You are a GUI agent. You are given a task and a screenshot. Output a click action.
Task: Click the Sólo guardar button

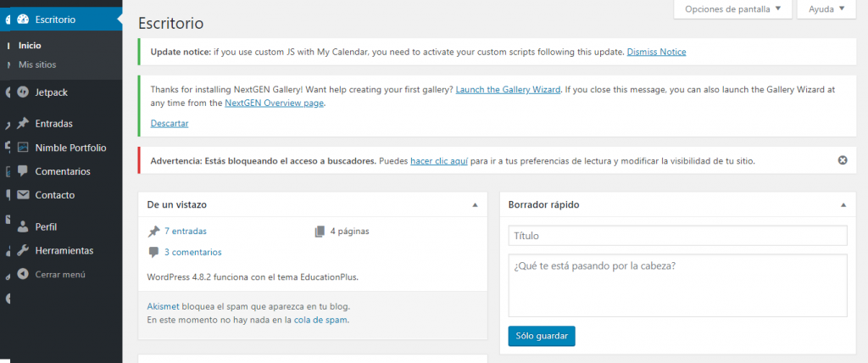pos(542,336)
